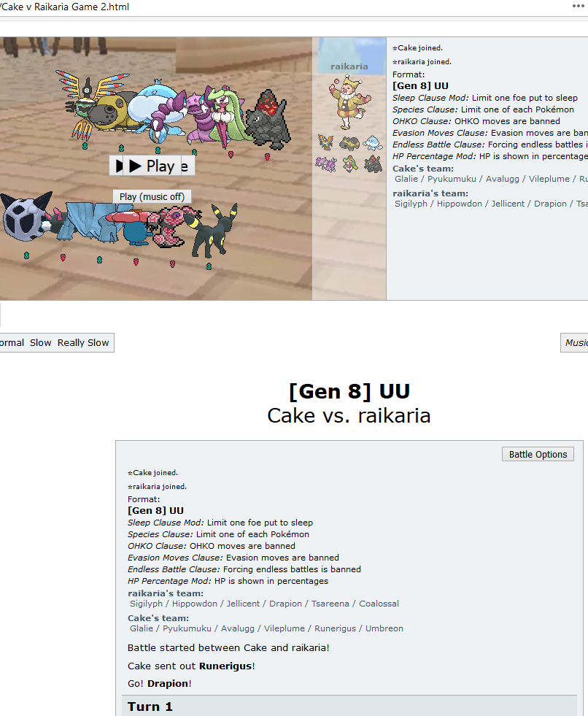Image resolution: width=588 pixels, height=716 pixels.
Task: Set playback speed to Slow
Action: (41, 342)
